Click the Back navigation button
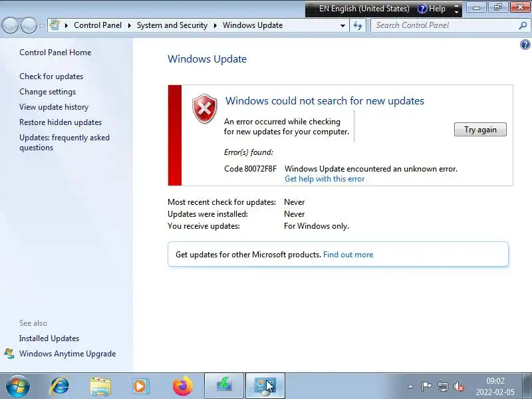 10,25
